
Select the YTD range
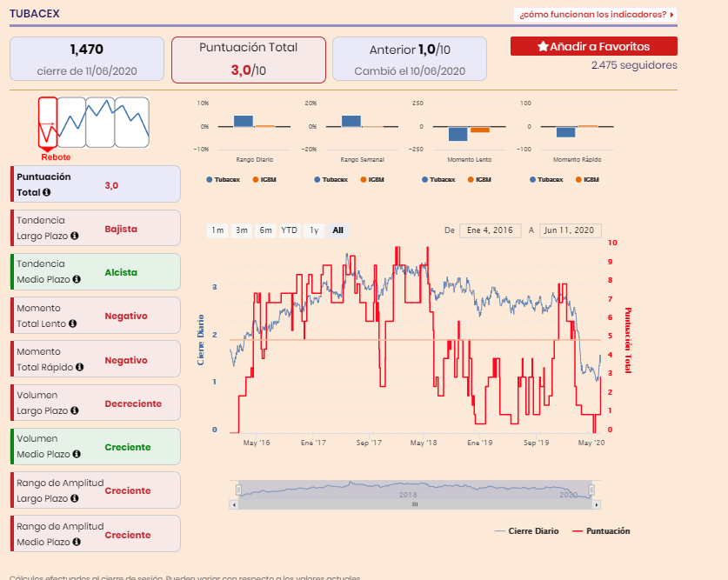tap(289, 230)
